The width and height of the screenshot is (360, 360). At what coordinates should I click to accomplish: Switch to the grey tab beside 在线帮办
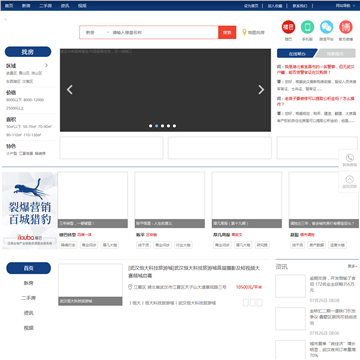tap(335, 53)
